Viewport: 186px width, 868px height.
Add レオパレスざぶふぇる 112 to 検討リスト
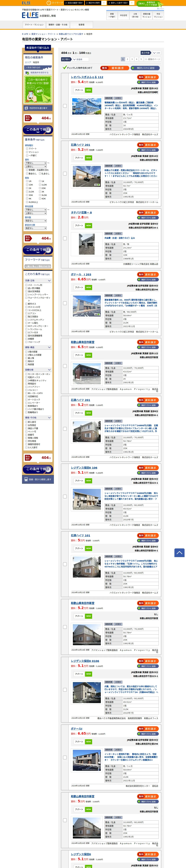tap(148, 82)
